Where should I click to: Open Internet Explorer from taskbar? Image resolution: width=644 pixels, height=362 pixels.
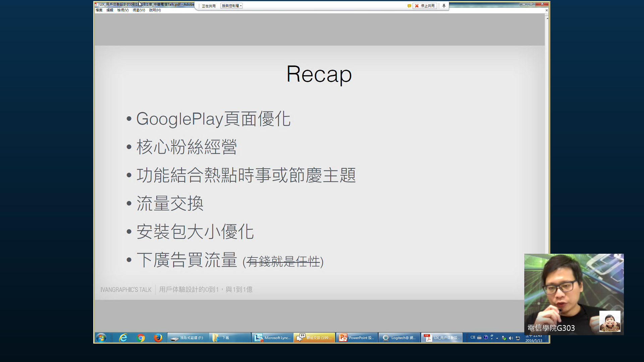[123, 338]
